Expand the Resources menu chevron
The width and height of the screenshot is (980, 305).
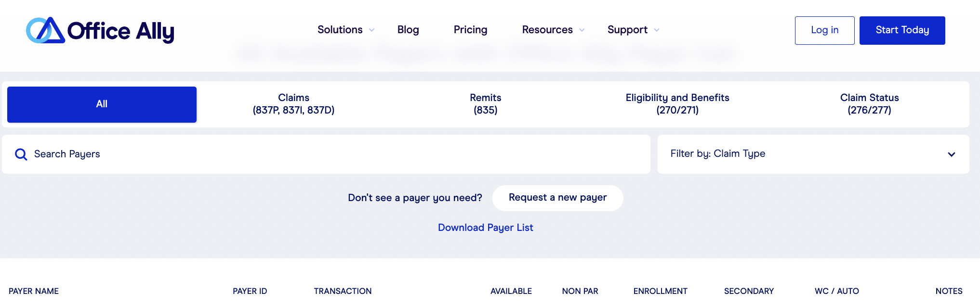coord(582,30)
